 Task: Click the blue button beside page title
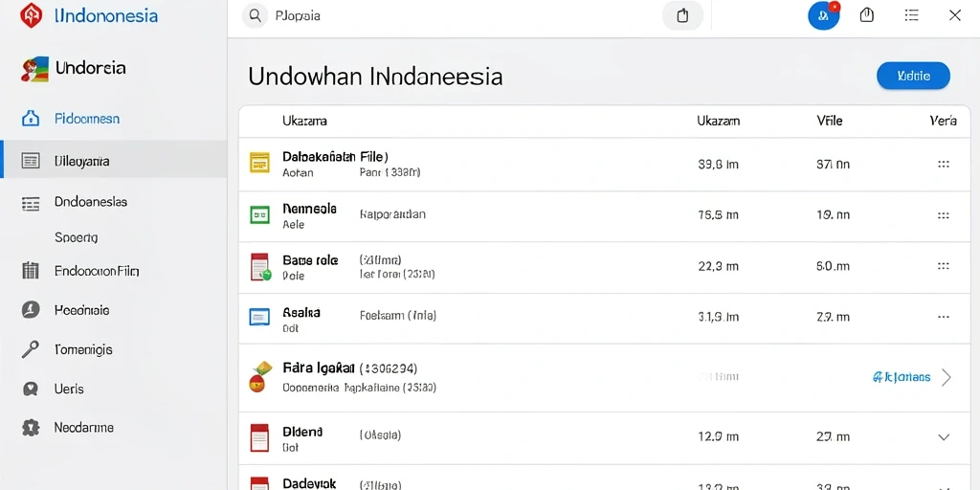point(913,77)
